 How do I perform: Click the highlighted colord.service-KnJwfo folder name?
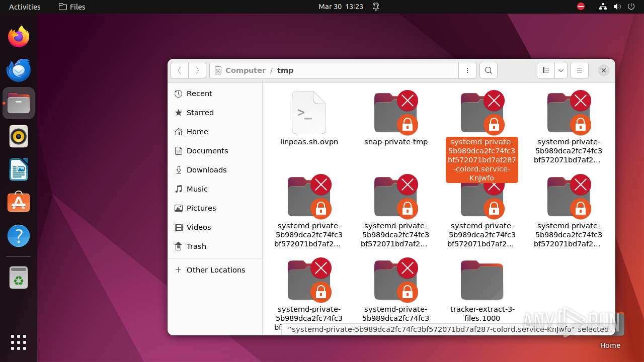(x=482, y=160)
